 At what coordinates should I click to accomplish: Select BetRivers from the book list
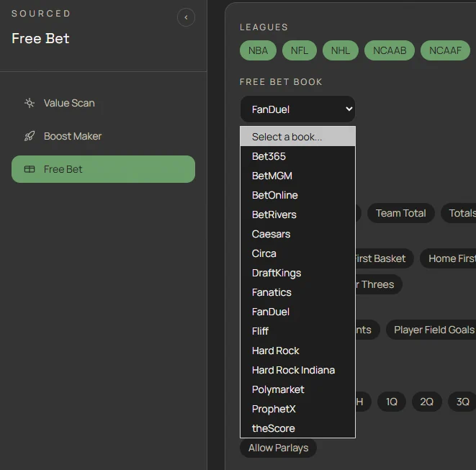click(297, 214)
